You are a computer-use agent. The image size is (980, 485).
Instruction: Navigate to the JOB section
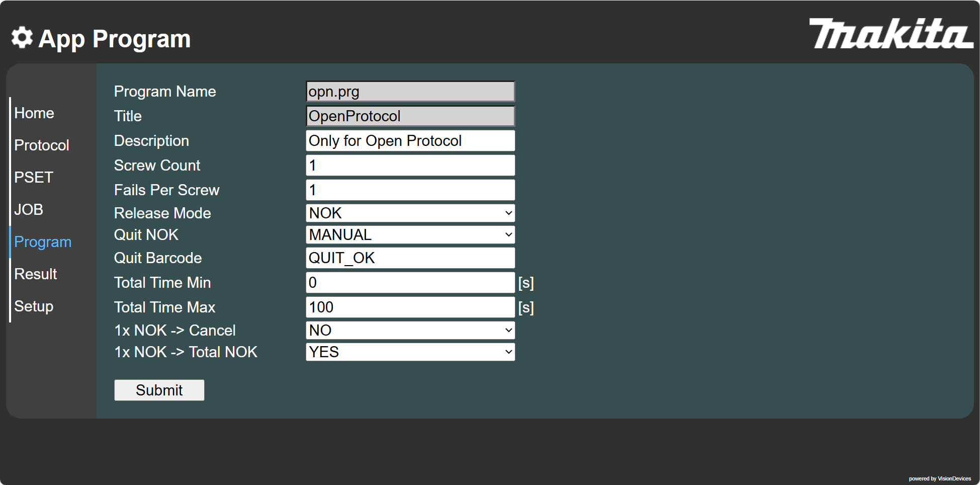[x=29, y=210]
